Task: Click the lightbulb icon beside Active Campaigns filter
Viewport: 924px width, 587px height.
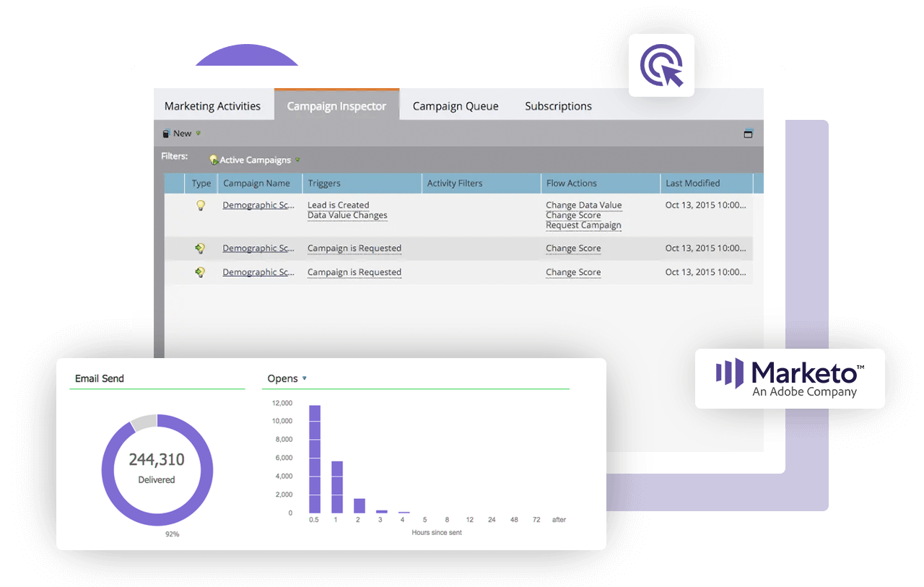Action: [214, 160]
